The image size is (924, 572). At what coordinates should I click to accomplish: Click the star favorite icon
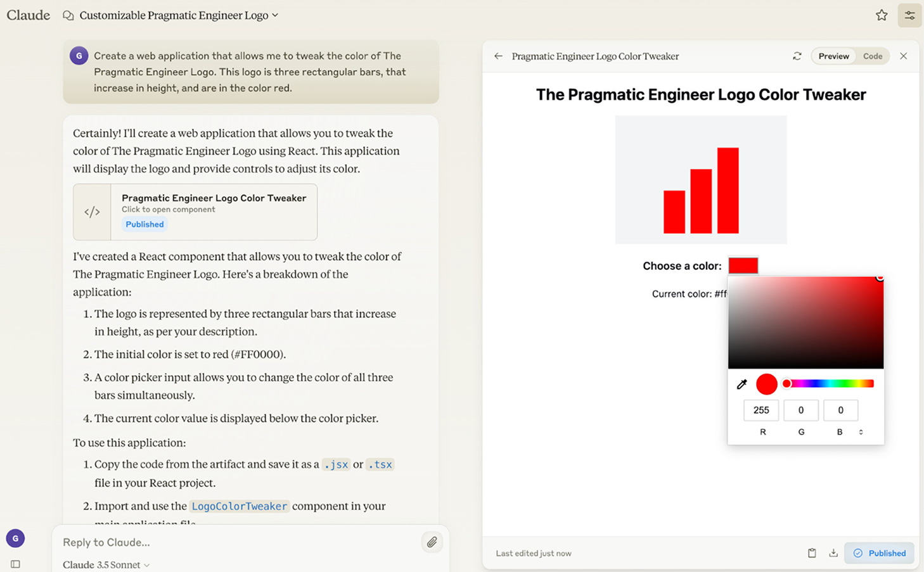tap(882, 15)
